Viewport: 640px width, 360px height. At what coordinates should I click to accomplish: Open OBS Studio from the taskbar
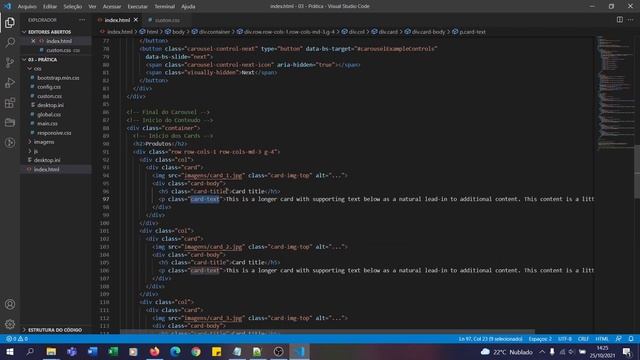point(278,351)
